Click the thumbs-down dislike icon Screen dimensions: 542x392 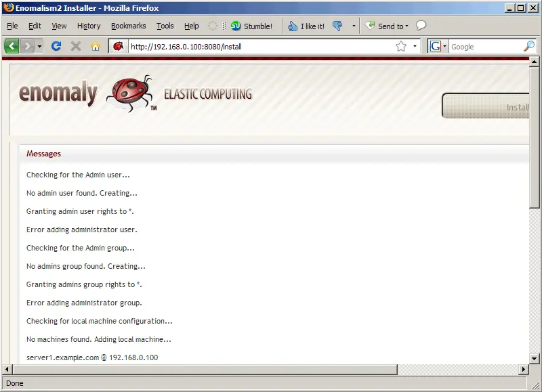pyautogui.click(x=337, y=26)
